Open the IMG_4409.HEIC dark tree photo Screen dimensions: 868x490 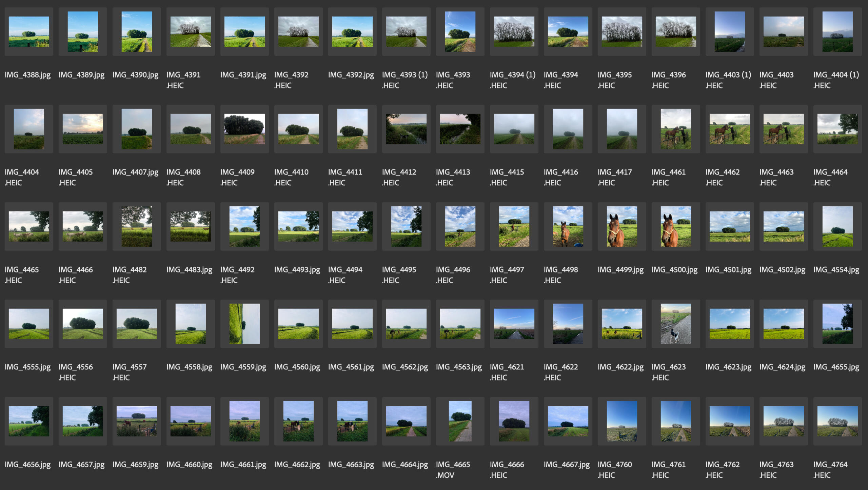(244, 129)
